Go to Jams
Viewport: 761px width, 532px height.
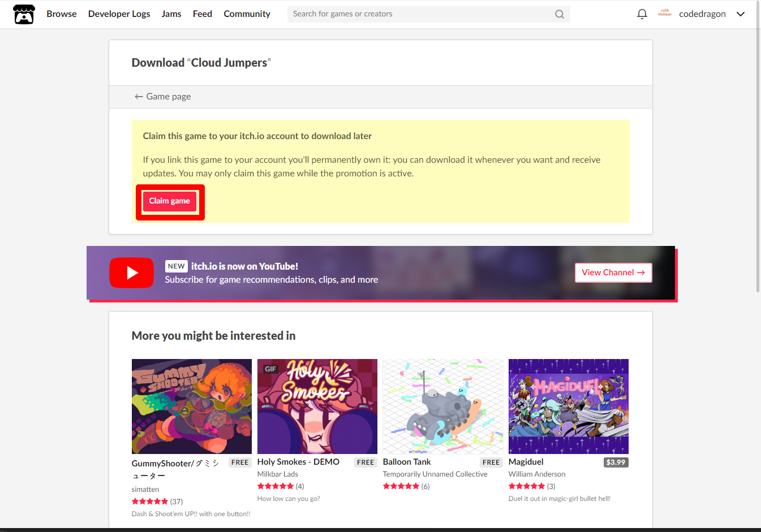[x=171, y=14]
